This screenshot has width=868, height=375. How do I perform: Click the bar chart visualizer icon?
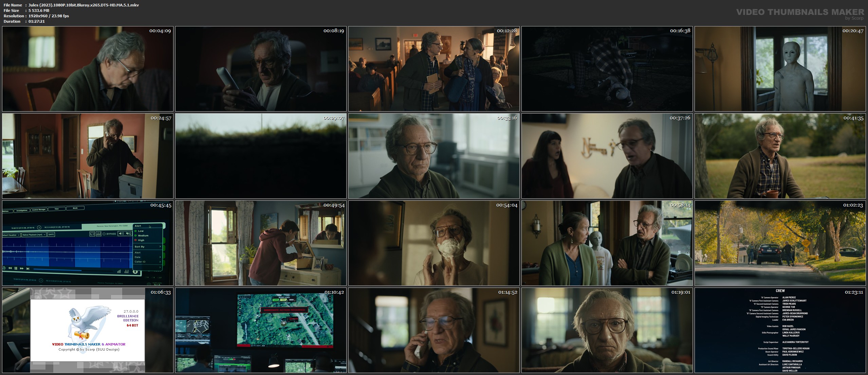coord(98,234)
